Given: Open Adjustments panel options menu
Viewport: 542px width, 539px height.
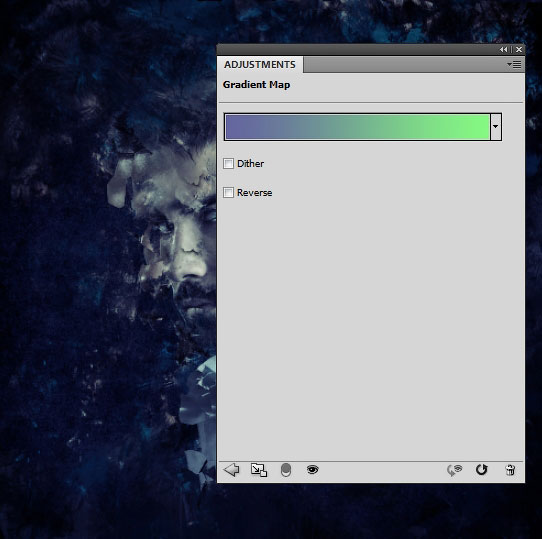Looking at the screenshot, I should tap(514, 64).
